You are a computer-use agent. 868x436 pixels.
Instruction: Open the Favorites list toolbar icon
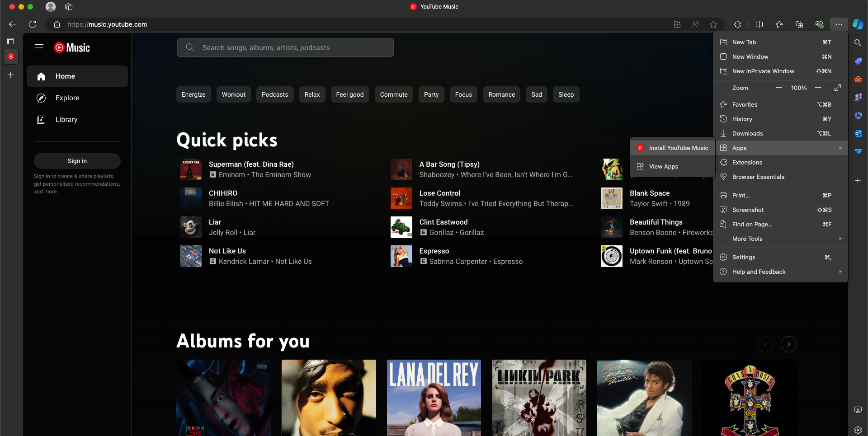pyautogui.click(x=779, y=24)
